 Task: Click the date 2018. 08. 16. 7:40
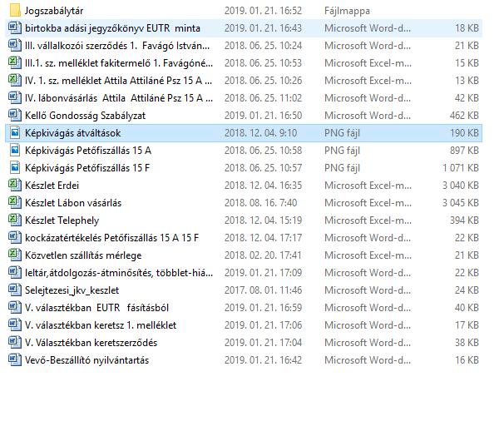click(x=260, y=203)
